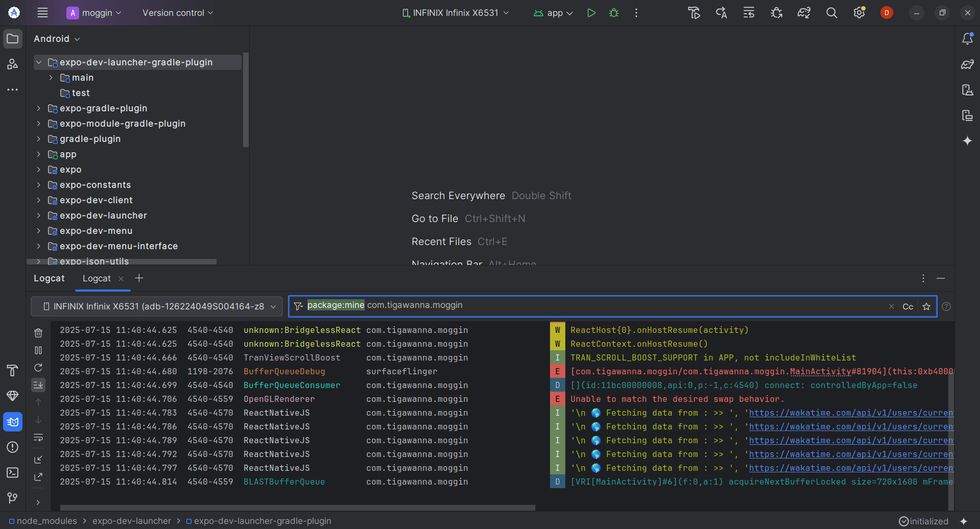Select the test folder
Viewport: 980px width, 529px height.
81,93
